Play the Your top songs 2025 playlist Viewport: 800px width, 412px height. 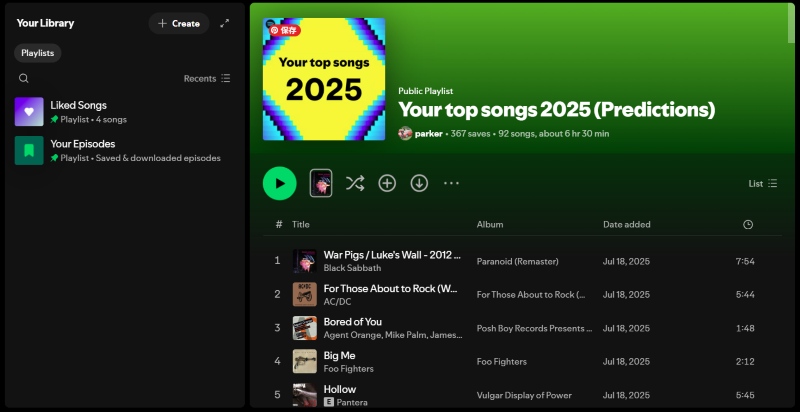(280, 184)
